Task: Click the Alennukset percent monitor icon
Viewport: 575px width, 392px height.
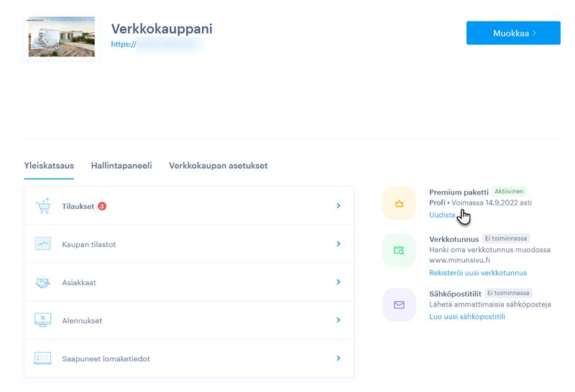Action: pyautogui.click(x=42, y=320)
